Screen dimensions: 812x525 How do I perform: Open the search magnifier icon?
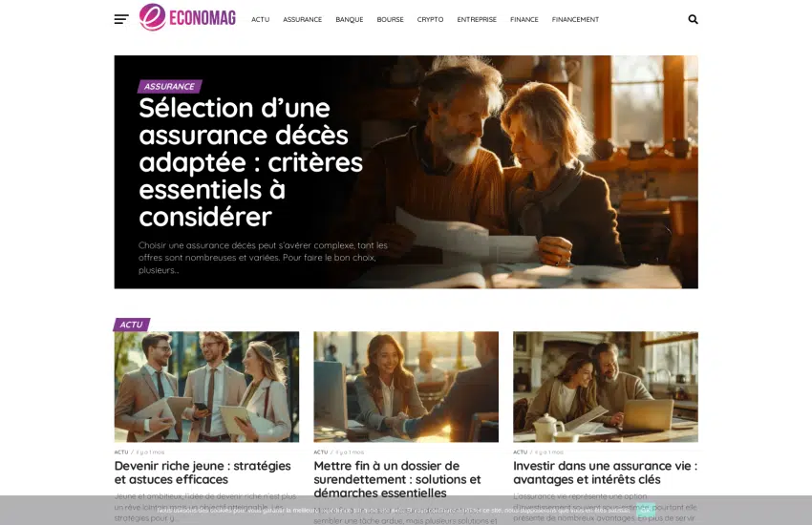tap(693, 19)
